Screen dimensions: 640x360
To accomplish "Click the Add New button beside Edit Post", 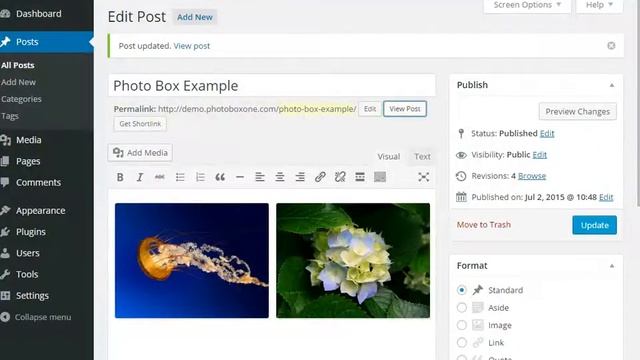I will point(195,18).
